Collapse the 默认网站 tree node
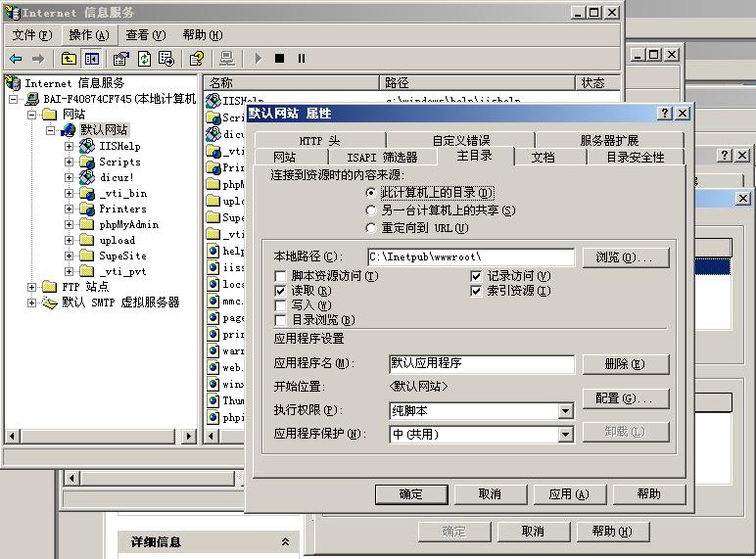 51,130
